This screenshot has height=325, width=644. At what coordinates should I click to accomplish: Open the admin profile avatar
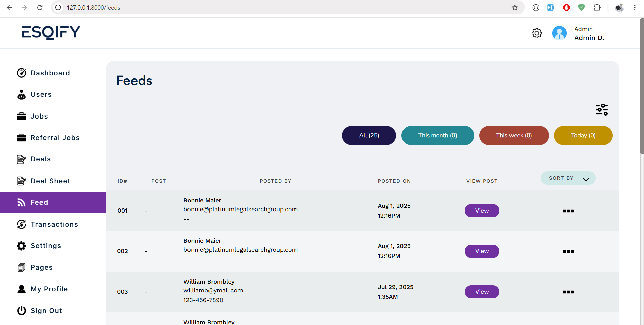(559, 33)
